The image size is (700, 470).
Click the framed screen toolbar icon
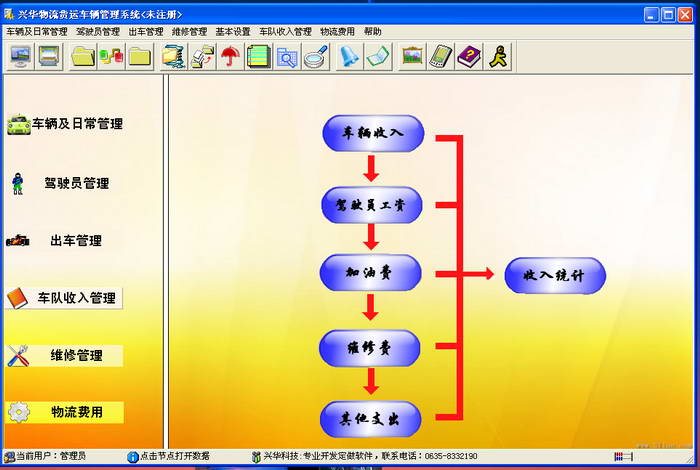[x=49, y=57]
